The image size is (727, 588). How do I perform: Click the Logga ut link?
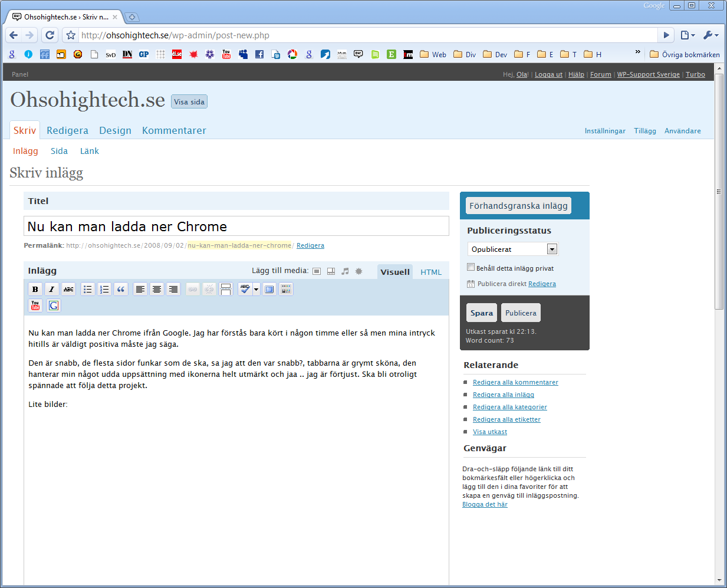point(548,74)
